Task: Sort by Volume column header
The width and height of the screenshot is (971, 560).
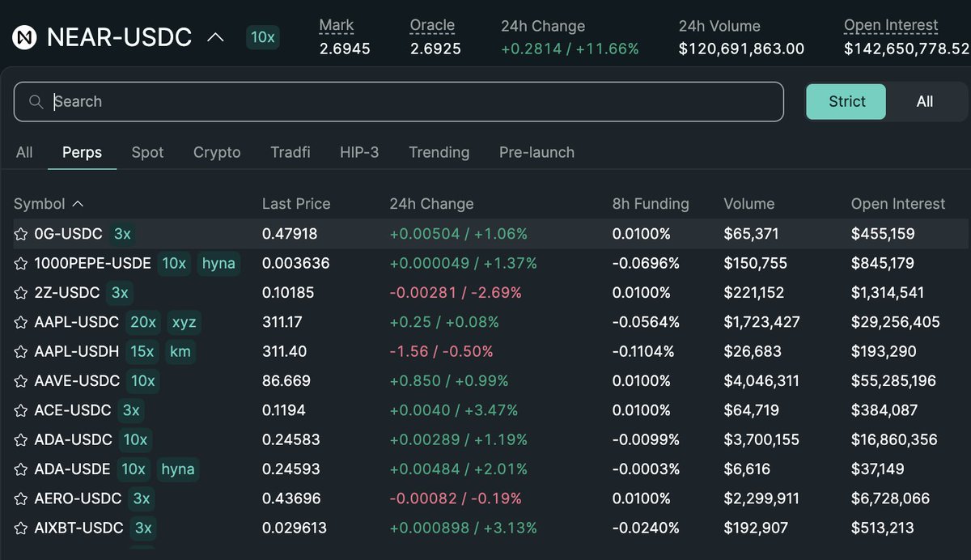Action: (x=749, y=204)
